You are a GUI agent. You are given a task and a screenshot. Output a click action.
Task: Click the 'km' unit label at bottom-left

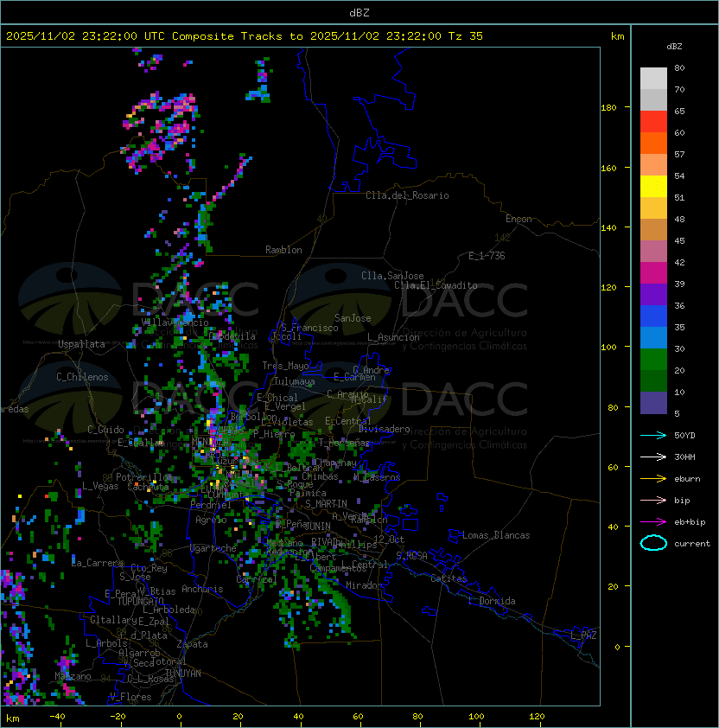(13, 718)
